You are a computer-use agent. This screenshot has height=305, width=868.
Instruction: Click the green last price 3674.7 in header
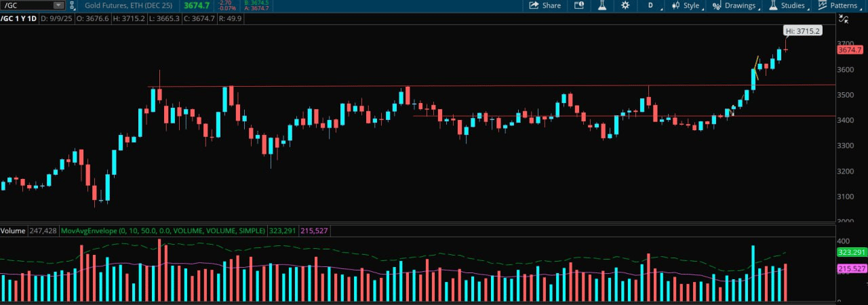(x=196, y=5)
